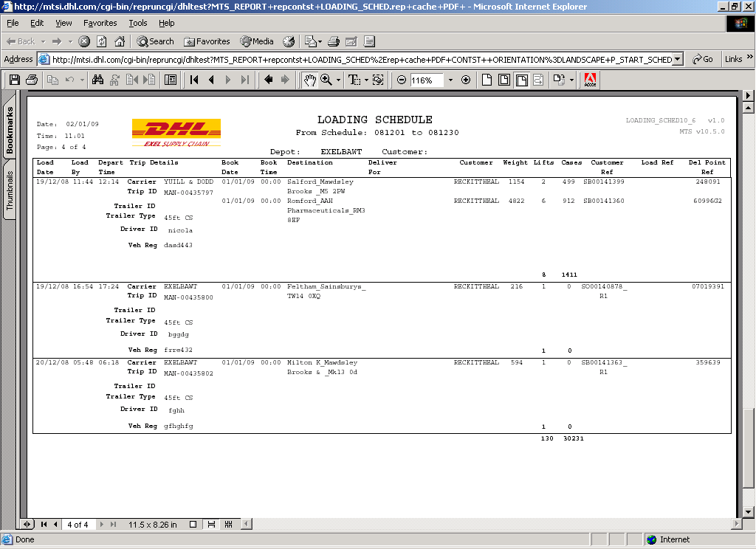Click the zoom in plus button
The image size is (756, 549).
point(466,80)
